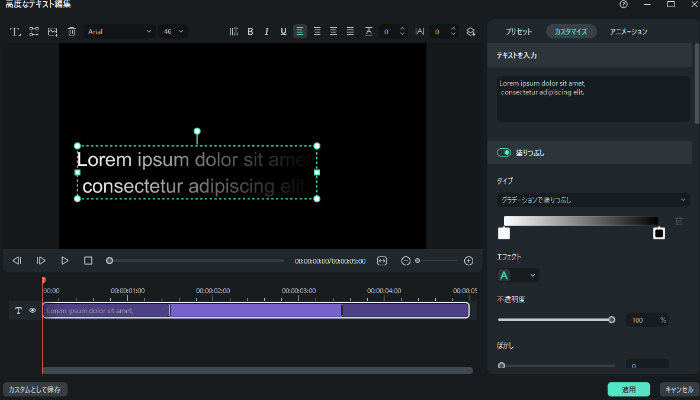Click the テキストを入力 section header
700x400 pixels.
(590, 55)
